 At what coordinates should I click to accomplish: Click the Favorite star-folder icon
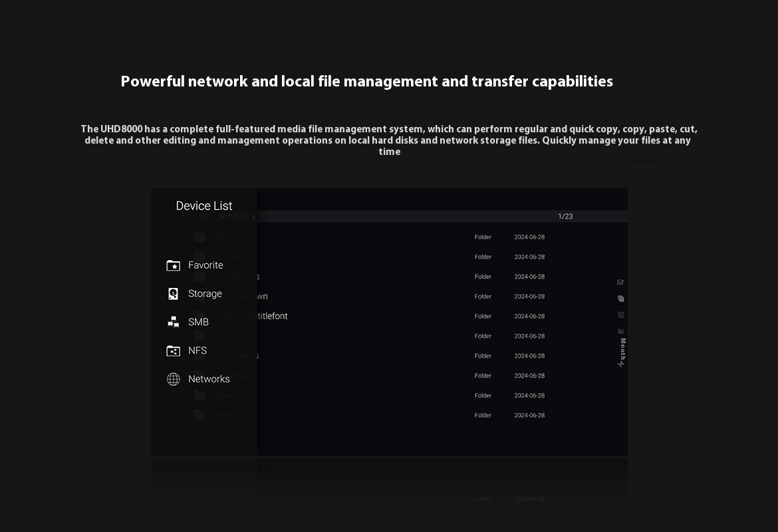coord(173,265)
